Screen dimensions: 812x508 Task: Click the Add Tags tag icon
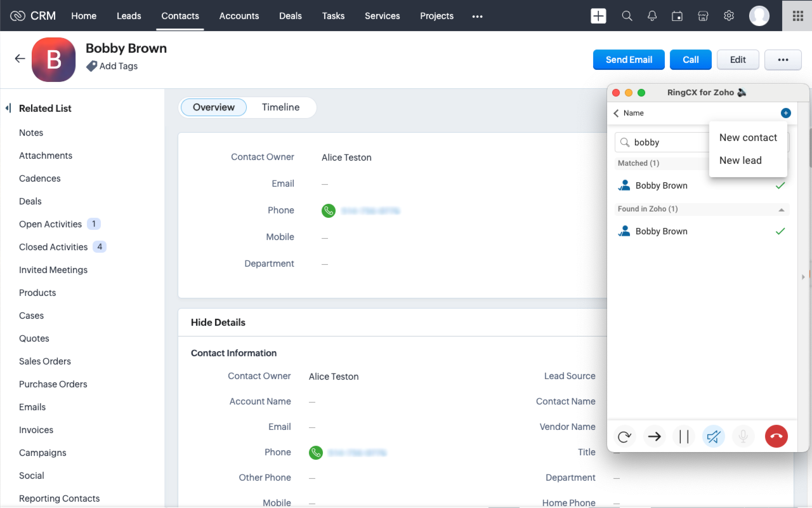pyautogui.click(x=91, y=66)
